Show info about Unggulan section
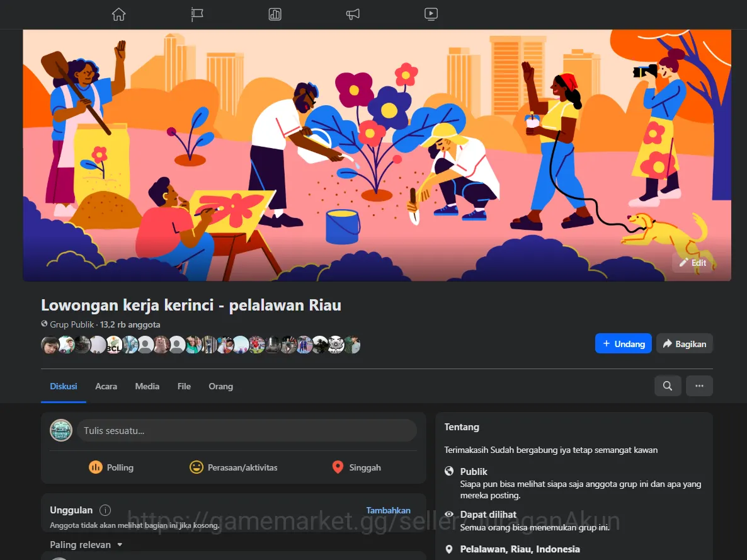 point(105,510)
